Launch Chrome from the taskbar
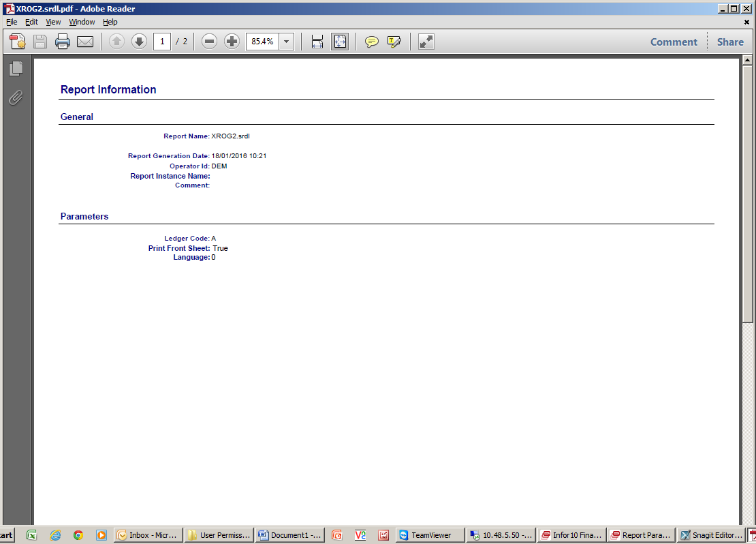The width and height of the screenshot is (756, 544). tap(78, 535)
